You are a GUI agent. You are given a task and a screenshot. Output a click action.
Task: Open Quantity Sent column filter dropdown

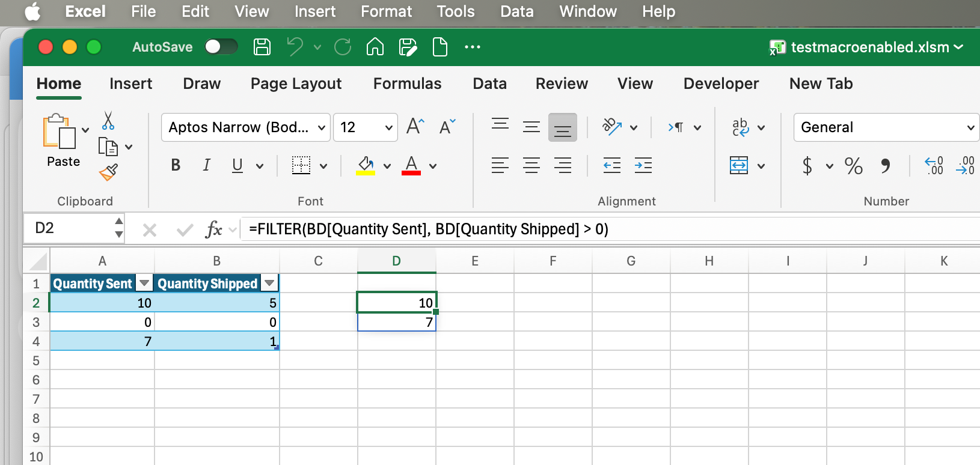click(x=144, y=284)
